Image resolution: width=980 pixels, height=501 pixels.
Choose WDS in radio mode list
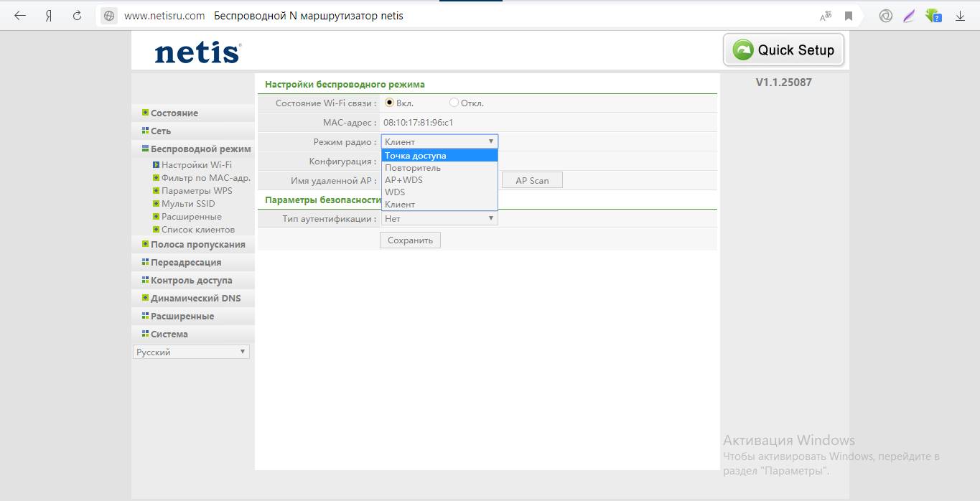click(x=439, y=192)
